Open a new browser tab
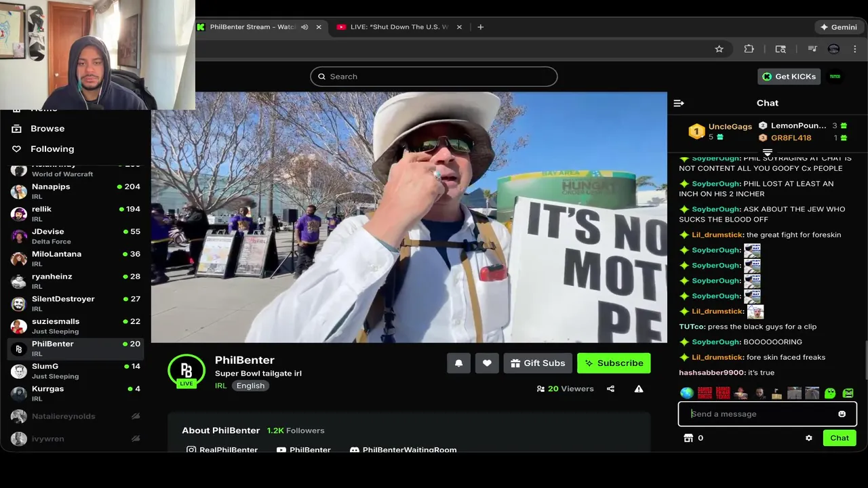This screenshot has height=488, width=868. point(480,27)
